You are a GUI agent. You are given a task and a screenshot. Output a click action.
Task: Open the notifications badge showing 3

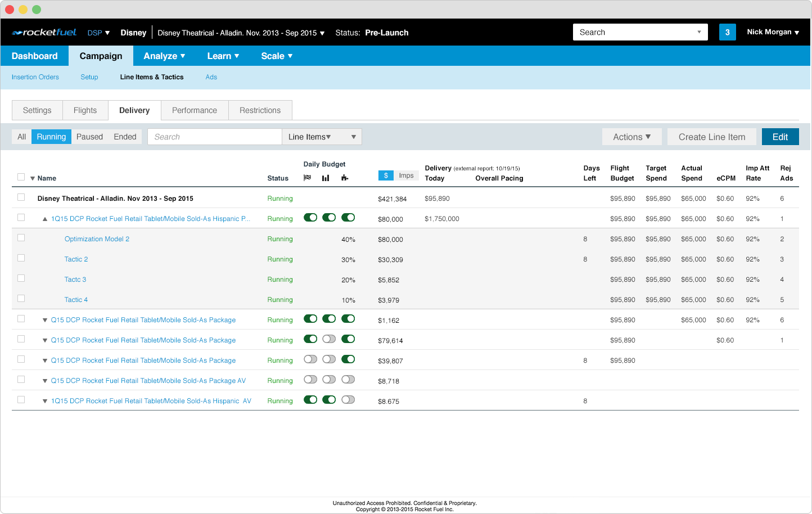pyautogui.click(x=727, y=32)
